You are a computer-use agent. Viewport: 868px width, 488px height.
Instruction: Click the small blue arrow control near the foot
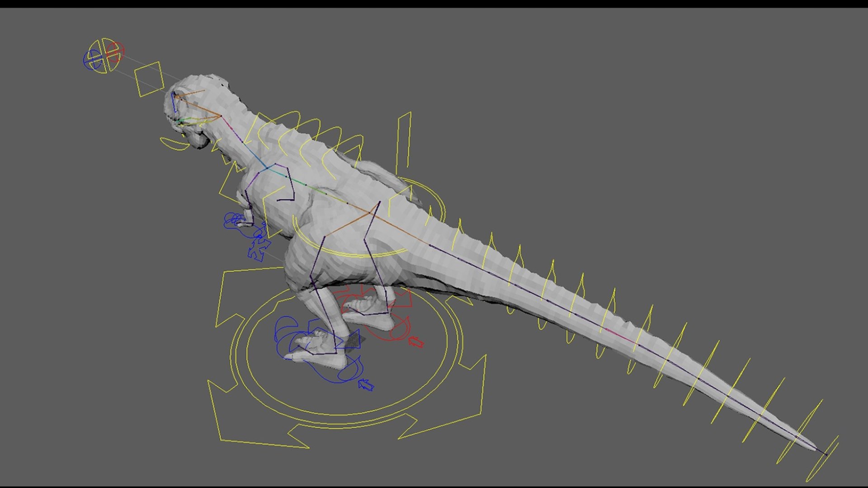366,385
